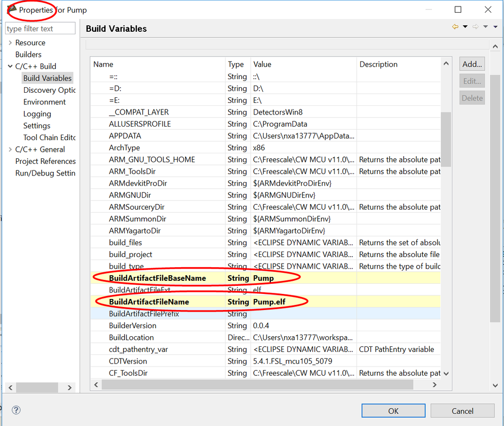Screen dimensions: 504x426
Task: Confirm with the OK button
Action: pyautogui.click(x=393, y=410)
